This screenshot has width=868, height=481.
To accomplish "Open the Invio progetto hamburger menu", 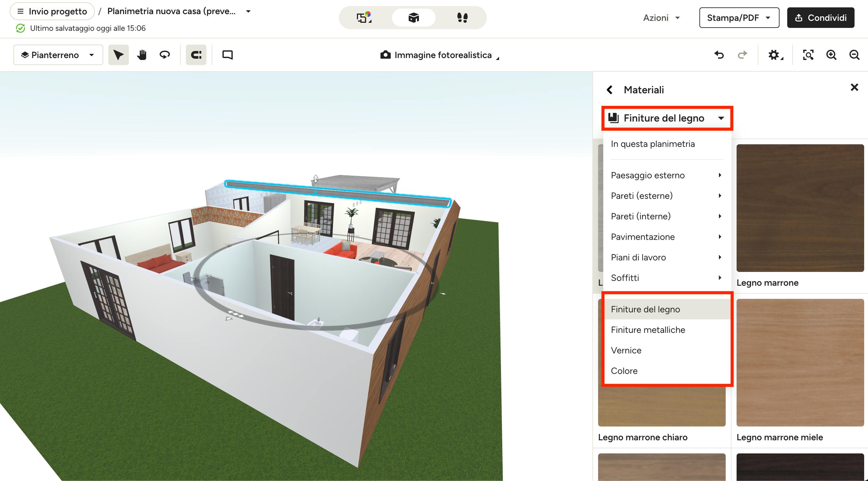I will [x=52, y=11].
